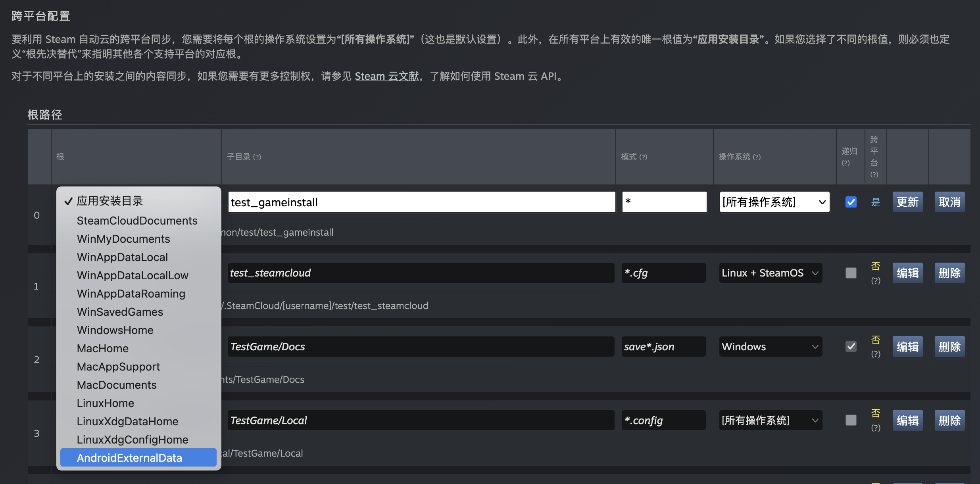Image resolution: width=980 pixels, height=484 pixels.
Task: Pick LinuxXdgDataHome in the dropdown
Action: pyautogui.click(x=138, y=421)
